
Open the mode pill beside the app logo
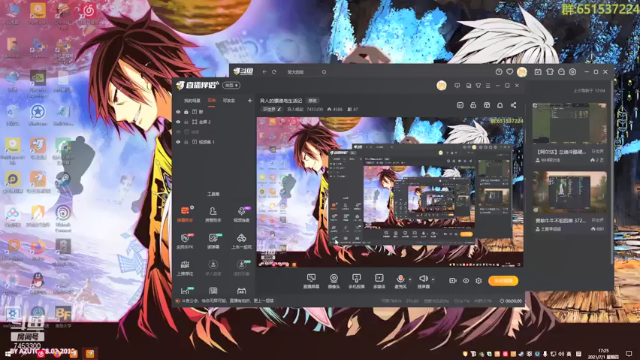tap(231, 85)
